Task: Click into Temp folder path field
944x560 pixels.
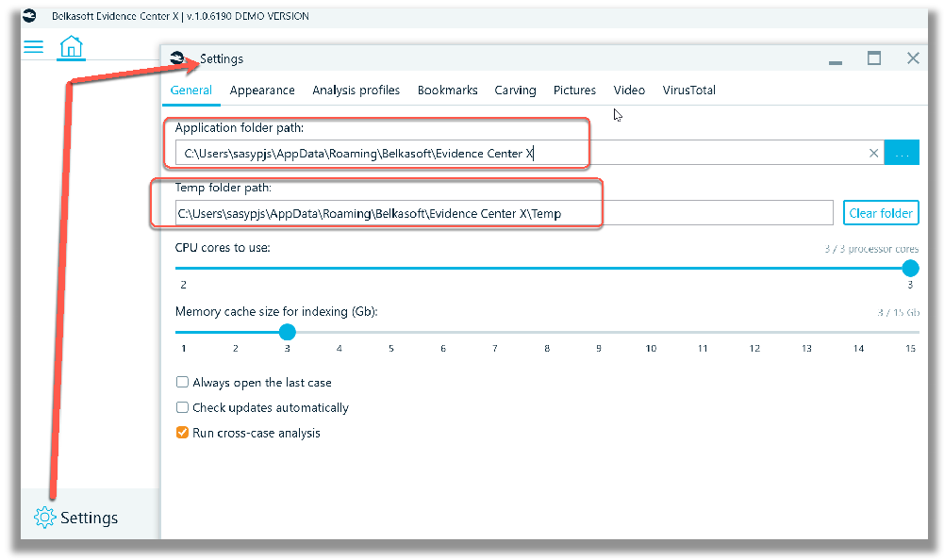Action: pos(504,213)
